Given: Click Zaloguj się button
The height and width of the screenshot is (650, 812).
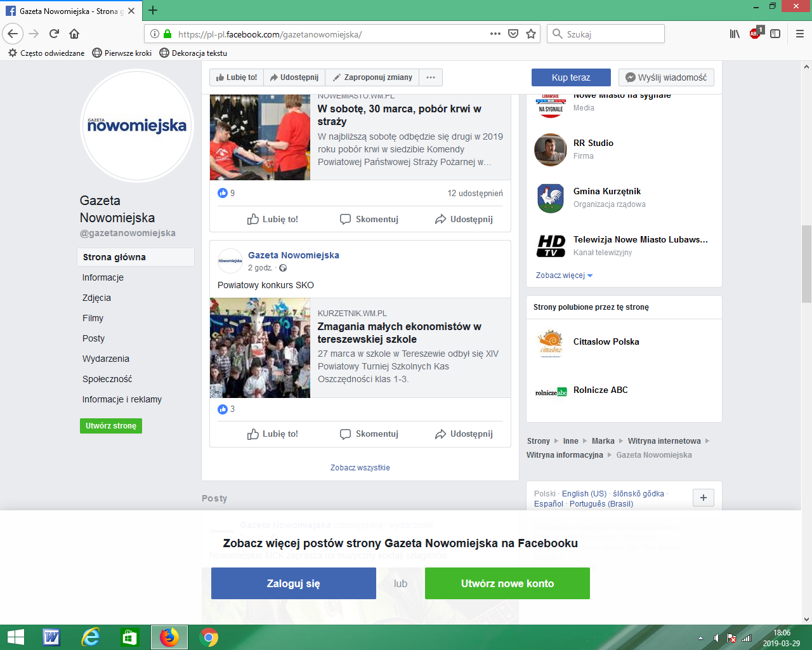Looking at the screenshot, I should click(294, 583).
